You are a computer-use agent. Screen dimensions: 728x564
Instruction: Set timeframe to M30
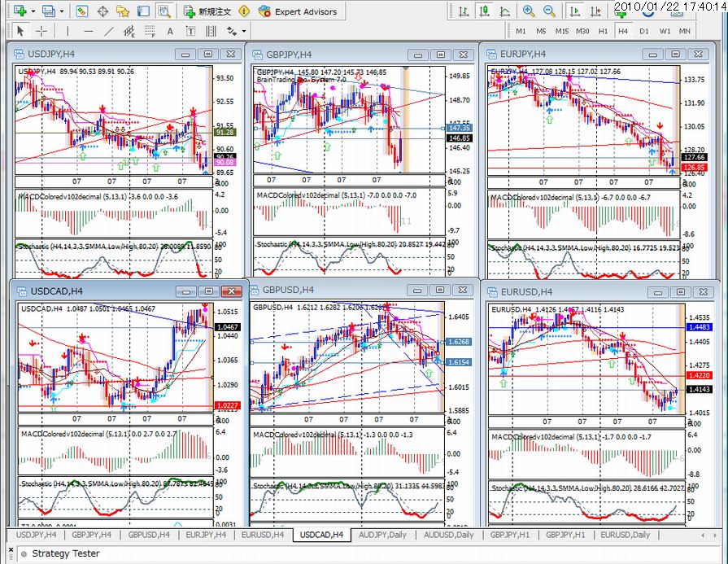pyautogui.click(x=582, y=31)
